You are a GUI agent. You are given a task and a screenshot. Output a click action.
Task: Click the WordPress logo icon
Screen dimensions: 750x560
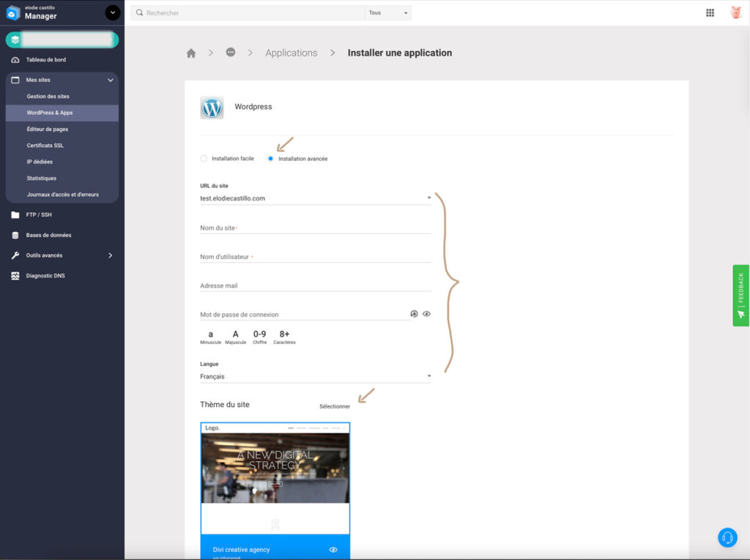coord(212,108)
